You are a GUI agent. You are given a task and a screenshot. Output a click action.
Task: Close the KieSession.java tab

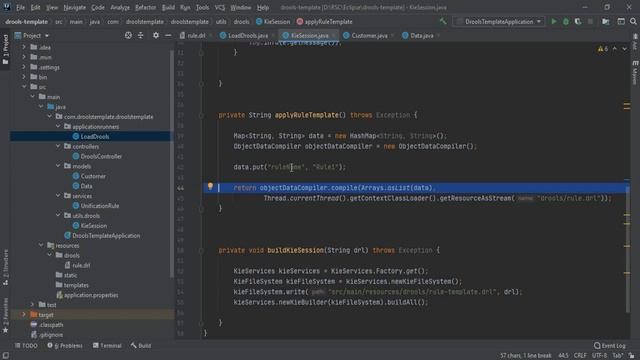[x=334, y=36]
